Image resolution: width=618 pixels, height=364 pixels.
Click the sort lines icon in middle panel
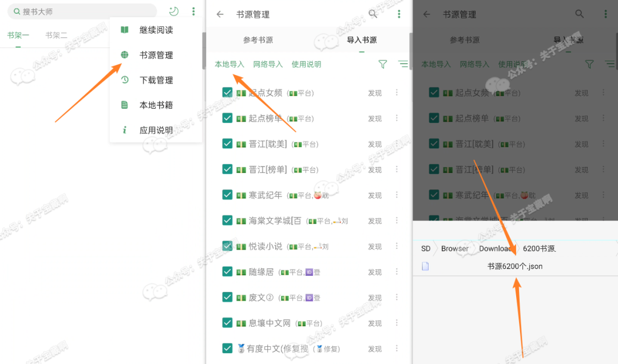click(x=403, y=64)
